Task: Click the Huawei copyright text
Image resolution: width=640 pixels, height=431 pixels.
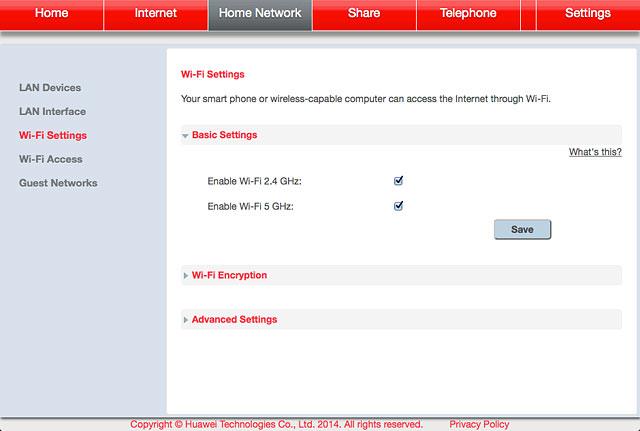Action: (276, 424)
